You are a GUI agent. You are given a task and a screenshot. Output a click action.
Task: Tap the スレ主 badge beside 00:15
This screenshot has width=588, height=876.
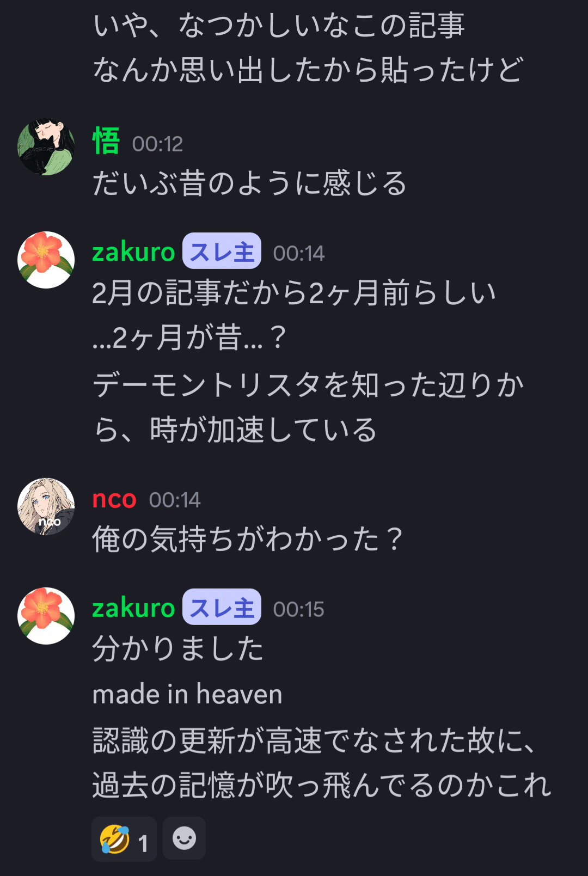pos(222,607)
